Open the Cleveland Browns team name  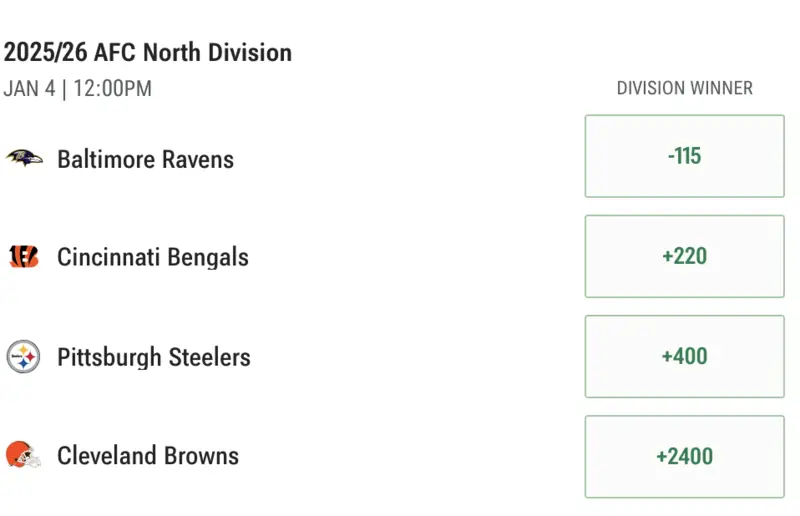(x=148, y=456)
